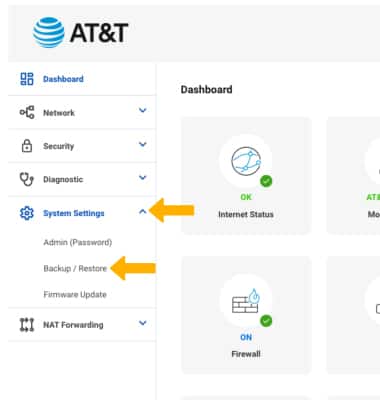Image resolution: width=380 pixels, height=400 pixels.
Task: Click the Firewall brick wall icon
Action: click(246, 301)
